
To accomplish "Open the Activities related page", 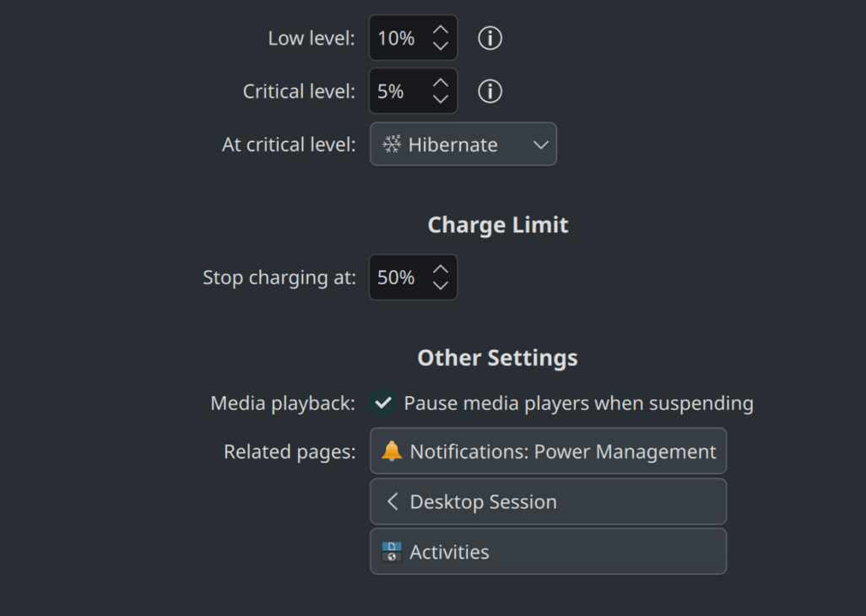I will (x=548, y=551).
